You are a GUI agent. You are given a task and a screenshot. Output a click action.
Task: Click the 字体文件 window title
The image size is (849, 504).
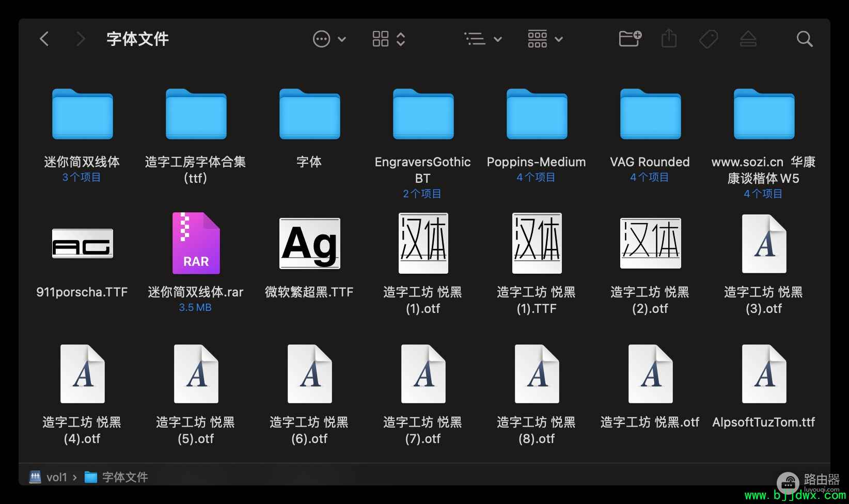138,39
